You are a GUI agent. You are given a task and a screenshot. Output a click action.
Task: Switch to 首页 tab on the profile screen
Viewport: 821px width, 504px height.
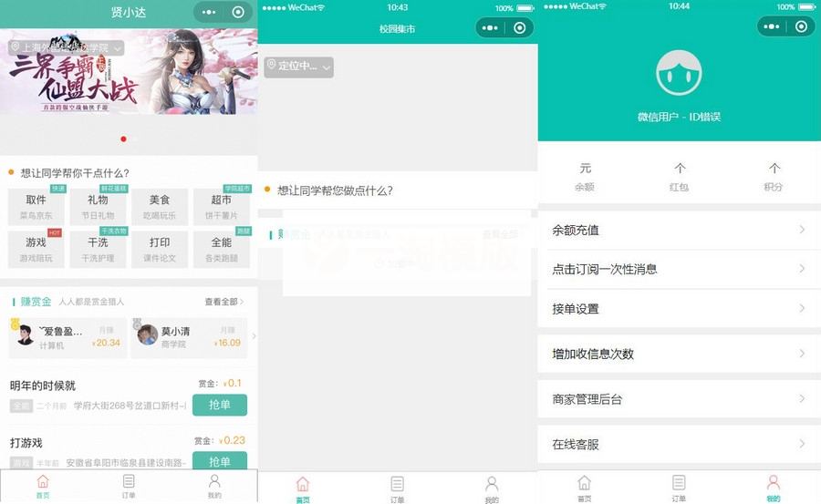coord(584,488)
